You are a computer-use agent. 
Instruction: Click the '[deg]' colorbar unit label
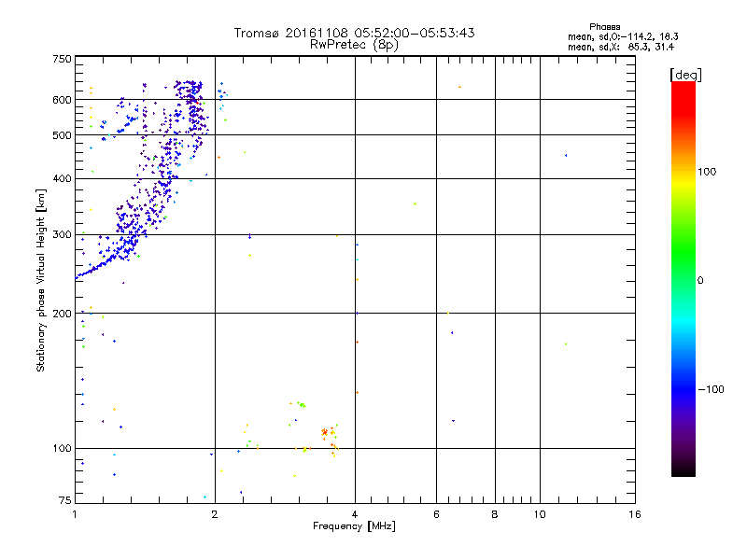(x=685, y=75)
